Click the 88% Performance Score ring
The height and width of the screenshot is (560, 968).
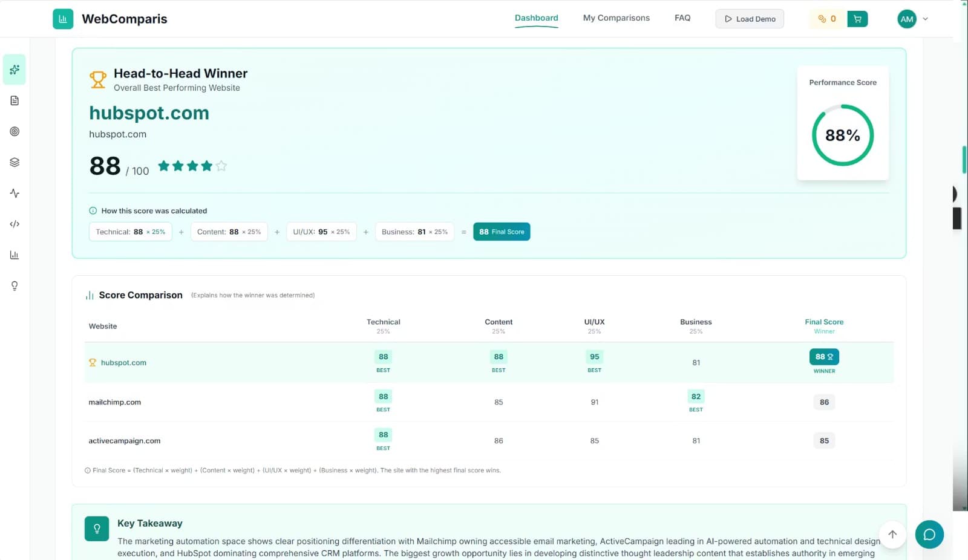tap(842, 135)
